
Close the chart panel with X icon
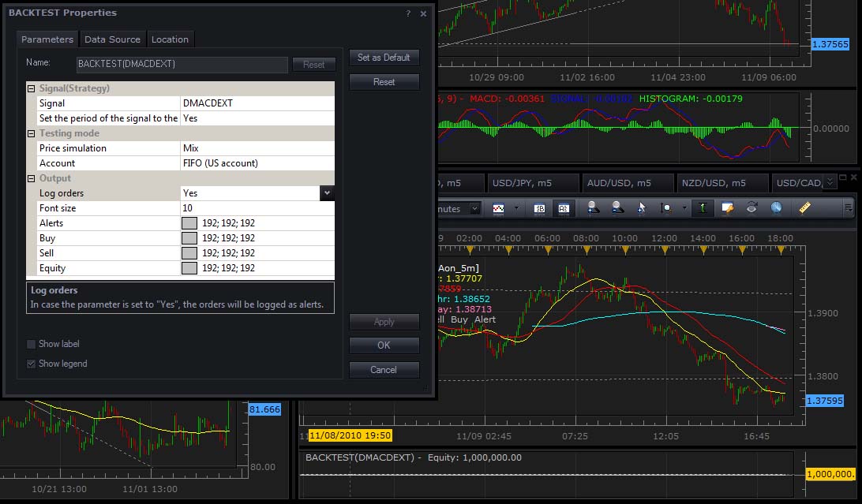(x=854, y=177)
